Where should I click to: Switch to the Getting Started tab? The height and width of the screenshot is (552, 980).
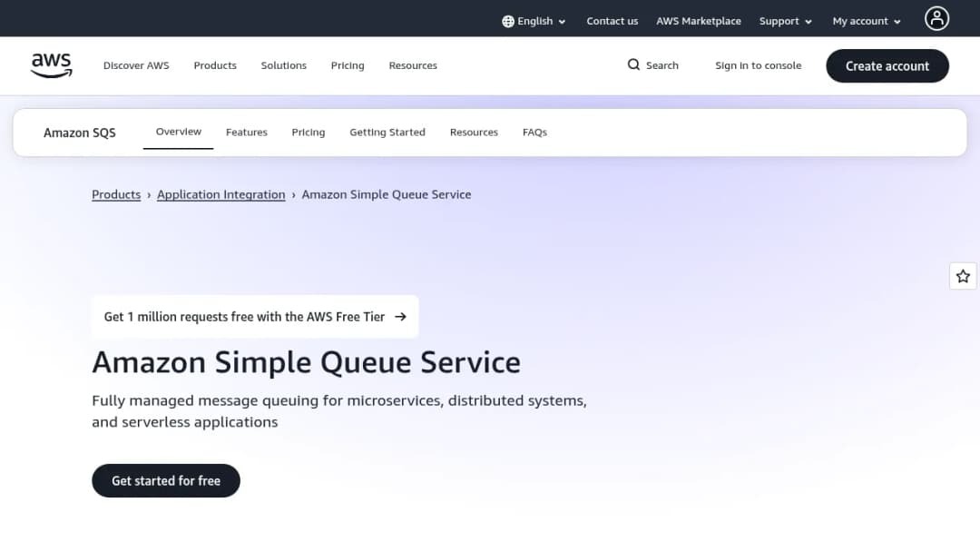[x=387, y=133]
